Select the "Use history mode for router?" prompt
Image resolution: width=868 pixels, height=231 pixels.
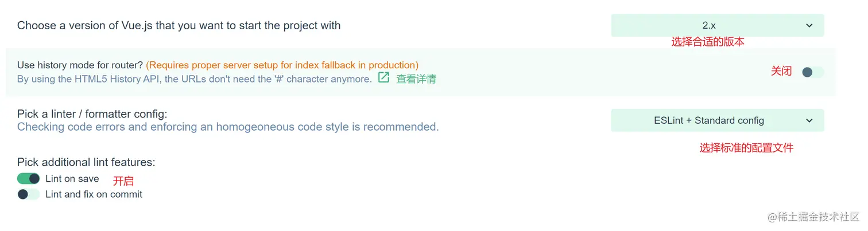80,65
